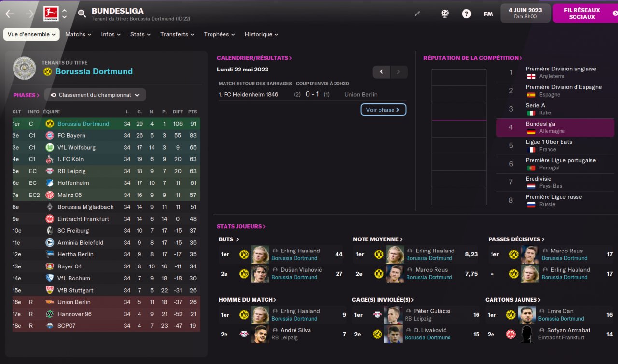
Task: Go forward with the right arrow
Action: point(29,14)
